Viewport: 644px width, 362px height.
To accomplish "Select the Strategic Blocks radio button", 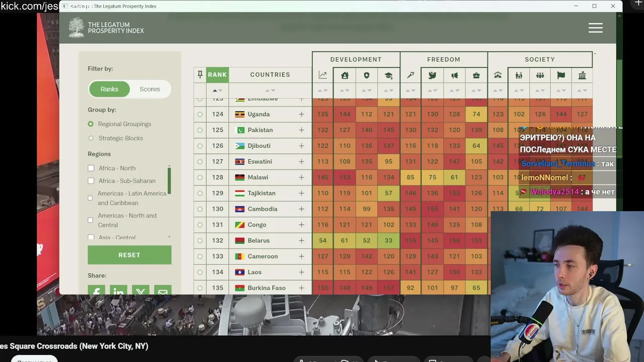I will [91, 138].
